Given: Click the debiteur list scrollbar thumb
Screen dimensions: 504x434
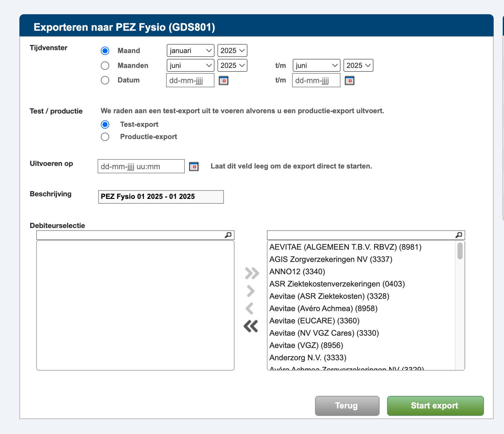Looking at the screenshot, I should [460, 251].
